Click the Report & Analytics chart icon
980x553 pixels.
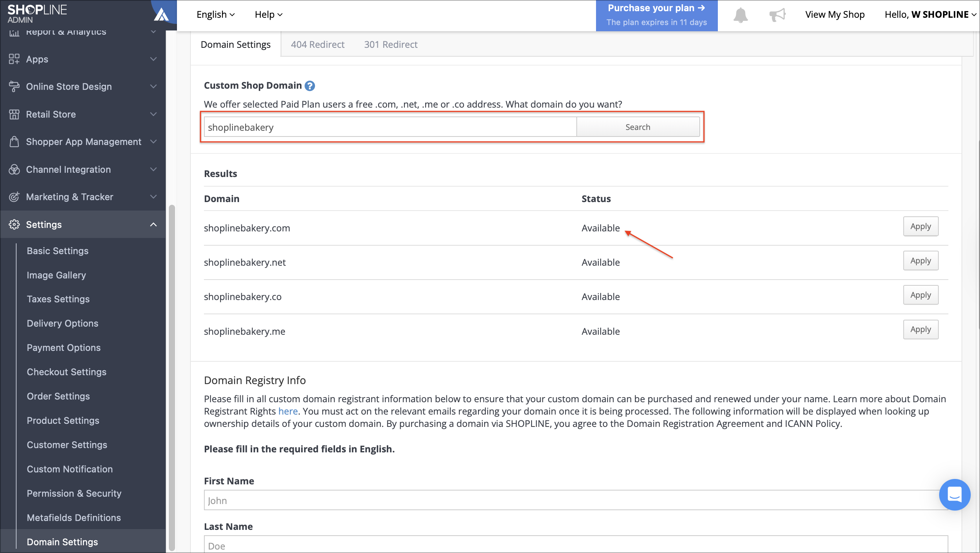point(14,32)
